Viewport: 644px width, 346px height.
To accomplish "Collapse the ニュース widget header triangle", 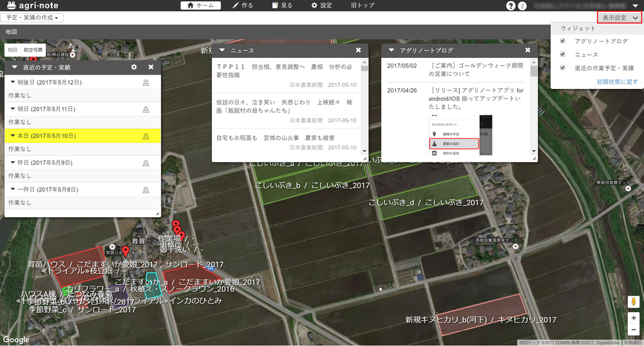I will 222,50.
